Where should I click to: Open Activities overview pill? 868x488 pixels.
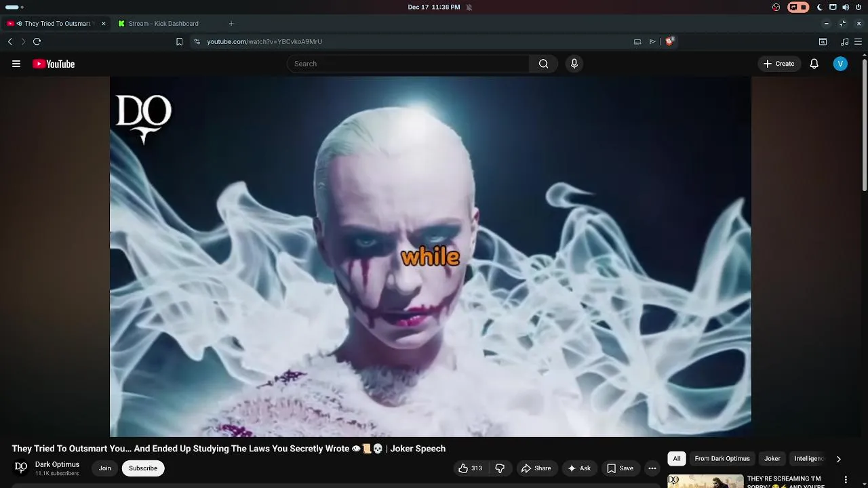tap(14, 7)
